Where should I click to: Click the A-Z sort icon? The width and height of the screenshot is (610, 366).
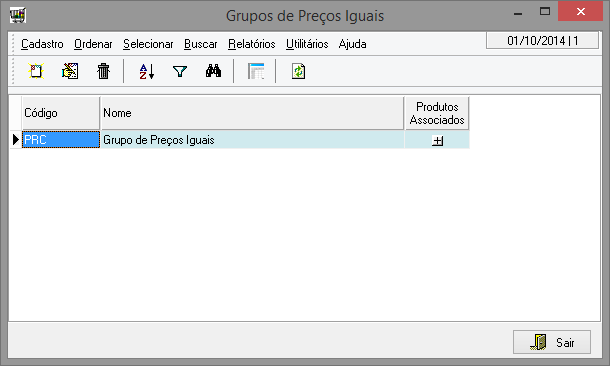(147, 71)
